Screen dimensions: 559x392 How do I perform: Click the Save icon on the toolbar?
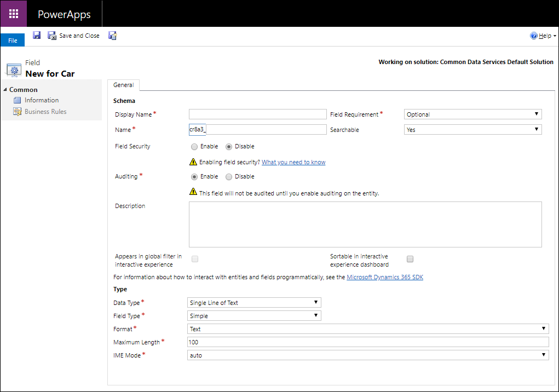pos(37,35)
